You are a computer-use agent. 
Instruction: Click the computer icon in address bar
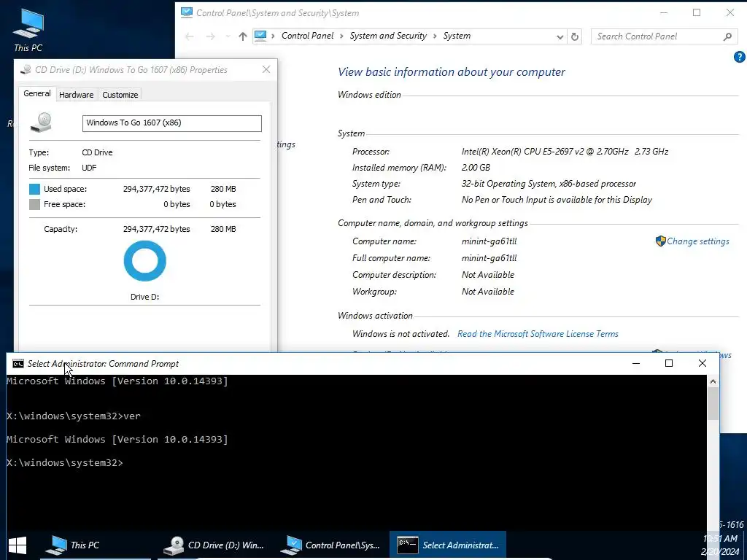pyautogui.click(x=260, y=36)
